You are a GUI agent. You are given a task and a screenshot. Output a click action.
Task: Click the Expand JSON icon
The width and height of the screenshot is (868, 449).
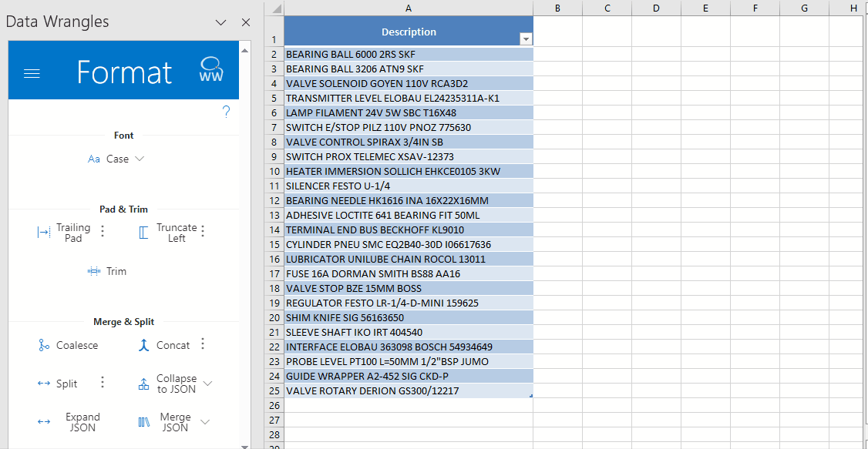coord(44,423)
